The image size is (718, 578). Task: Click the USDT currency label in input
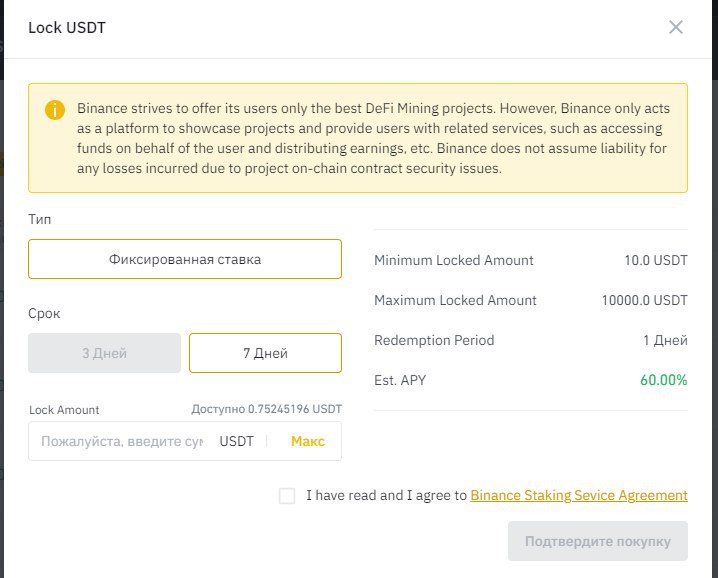[x=236, y=442]
